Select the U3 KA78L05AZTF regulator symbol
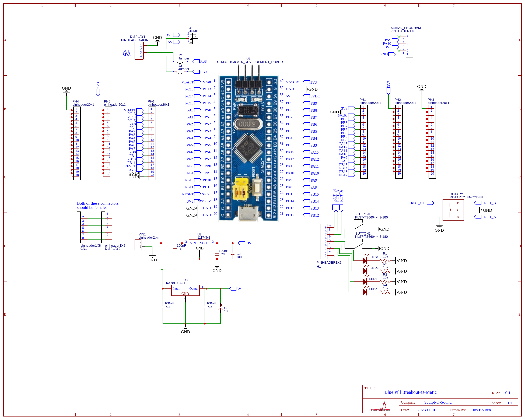525x420 pixels. (x=185, y=290)
